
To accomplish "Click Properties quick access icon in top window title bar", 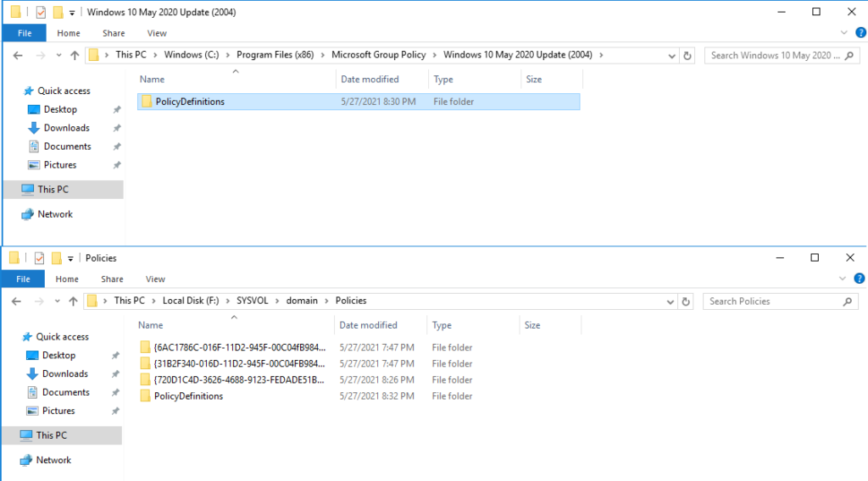I will [41, 12].
